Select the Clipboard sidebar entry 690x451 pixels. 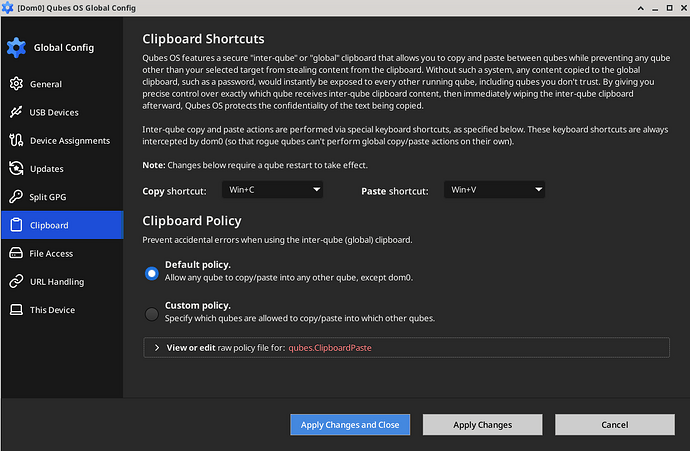(x=62, y=225)
